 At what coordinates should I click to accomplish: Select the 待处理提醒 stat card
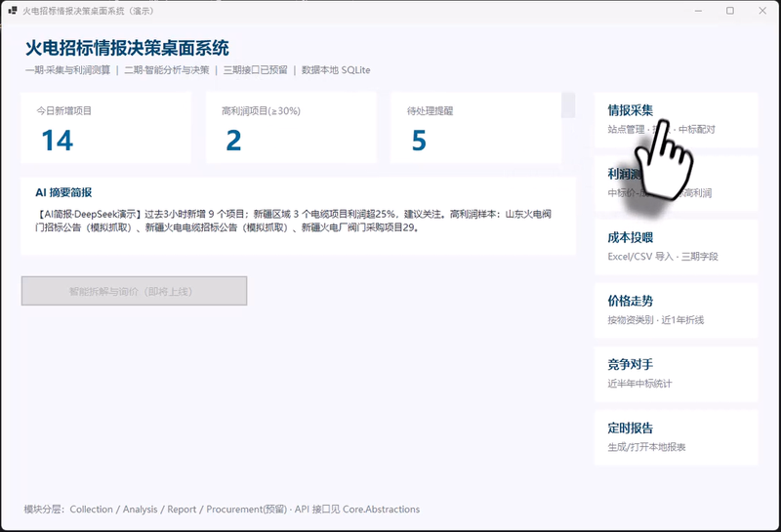coord(475,128)
